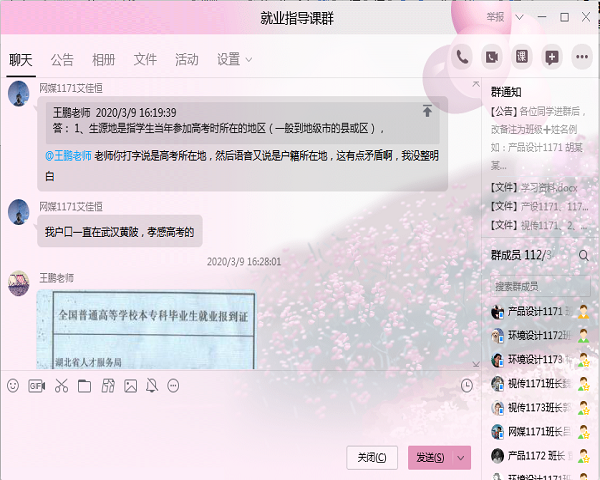600x480 pixels.
Task: Click 王鹏老师's avatar
Action: pos(18,283)
